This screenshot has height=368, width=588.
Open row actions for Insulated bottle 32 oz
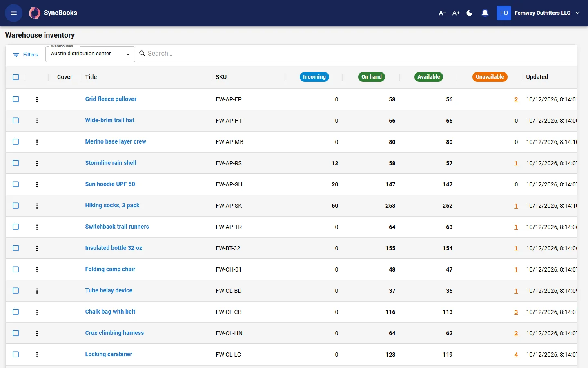click(37, 248)
